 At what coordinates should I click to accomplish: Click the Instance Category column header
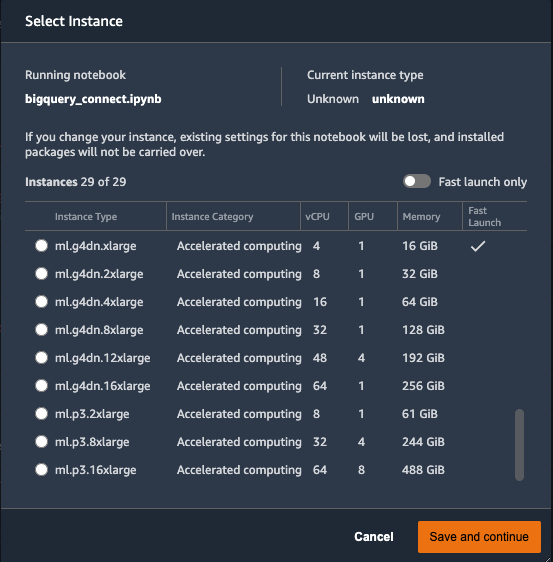pyautogui.click(x=212, y=216)
